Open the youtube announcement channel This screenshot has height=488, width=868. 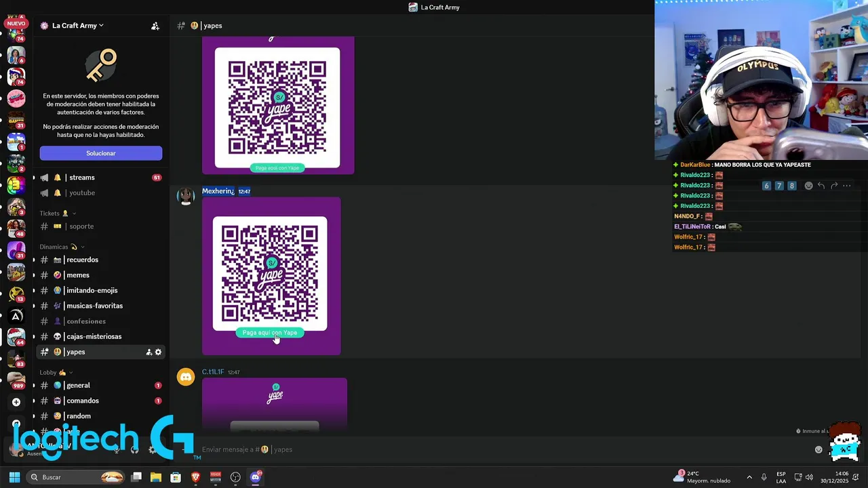tap(81, 192)
